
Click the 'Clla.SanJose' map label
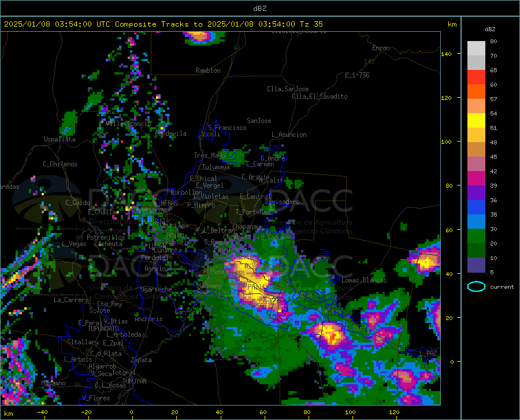[x=288, y=89]
